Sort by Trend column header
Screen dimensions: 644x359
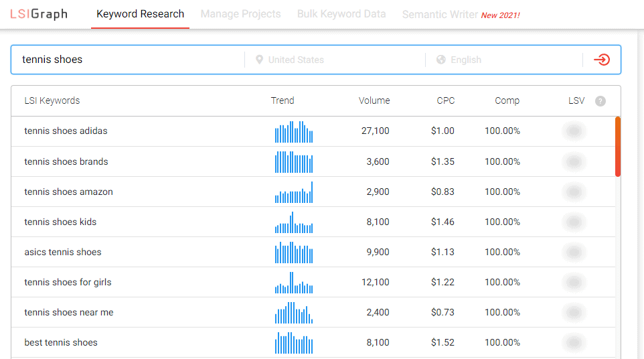pos(283,100)
